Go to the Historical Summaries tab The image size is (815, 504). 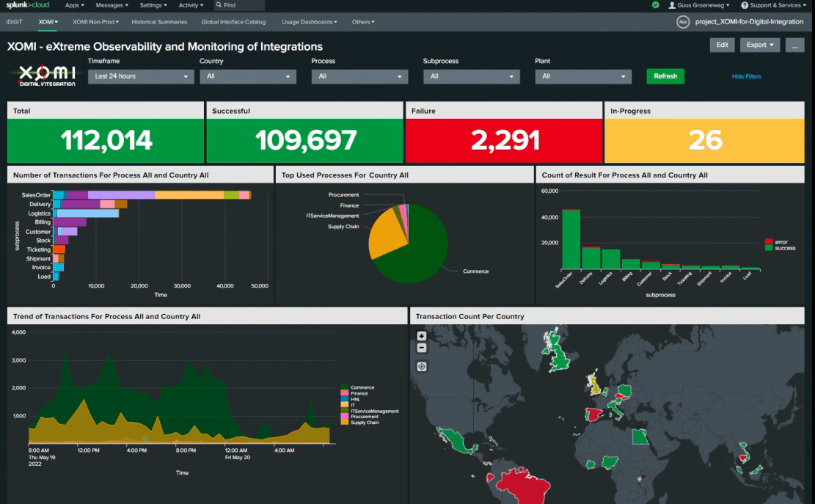(159, 22)
